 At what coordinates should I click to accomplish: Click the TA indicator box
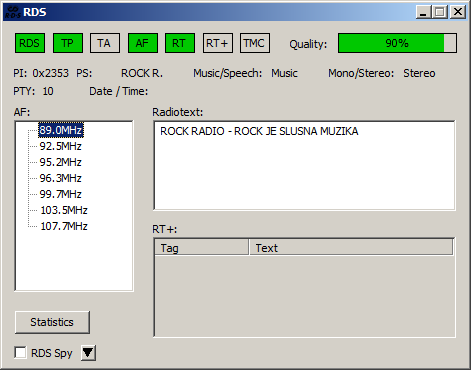click(105, 43)
